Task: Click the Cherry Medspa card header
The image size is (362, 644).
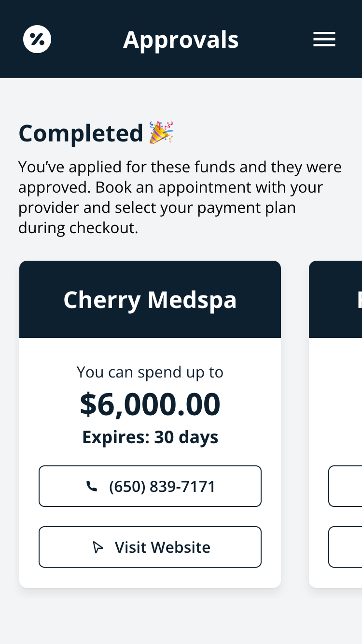Action: coord(150,299)
